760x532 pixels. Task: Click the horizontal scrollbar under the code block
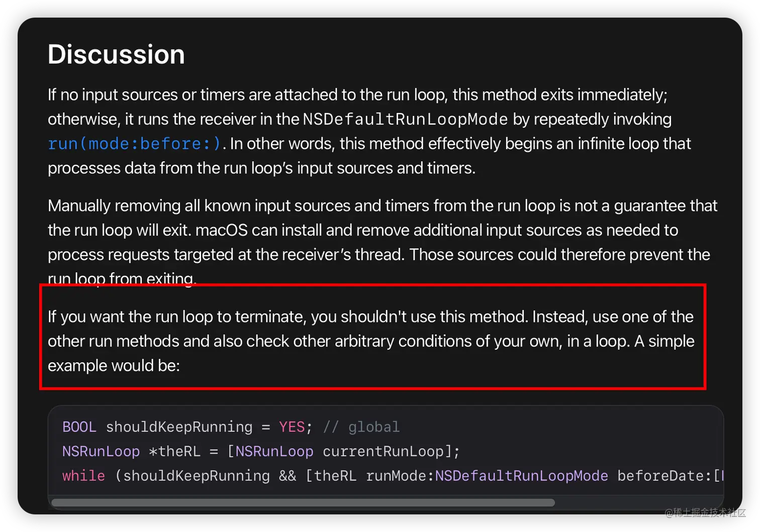tap(303, 502)
